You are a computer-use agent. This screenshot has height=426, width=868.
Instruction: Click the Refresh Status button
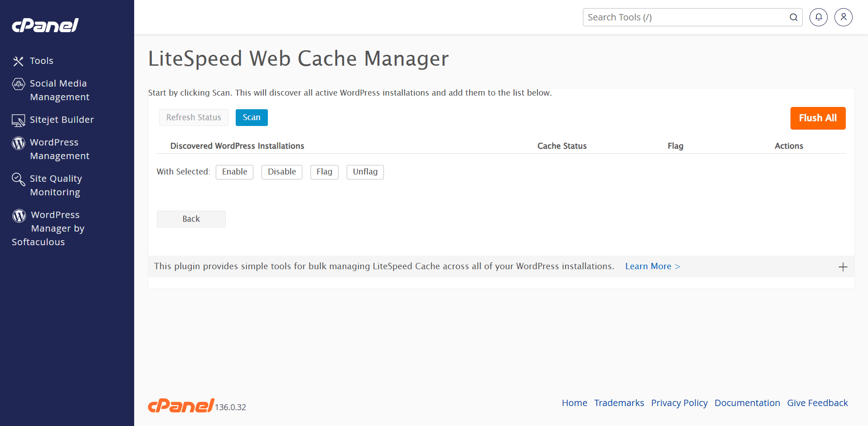pyautogui.click(x=194, y=117)
